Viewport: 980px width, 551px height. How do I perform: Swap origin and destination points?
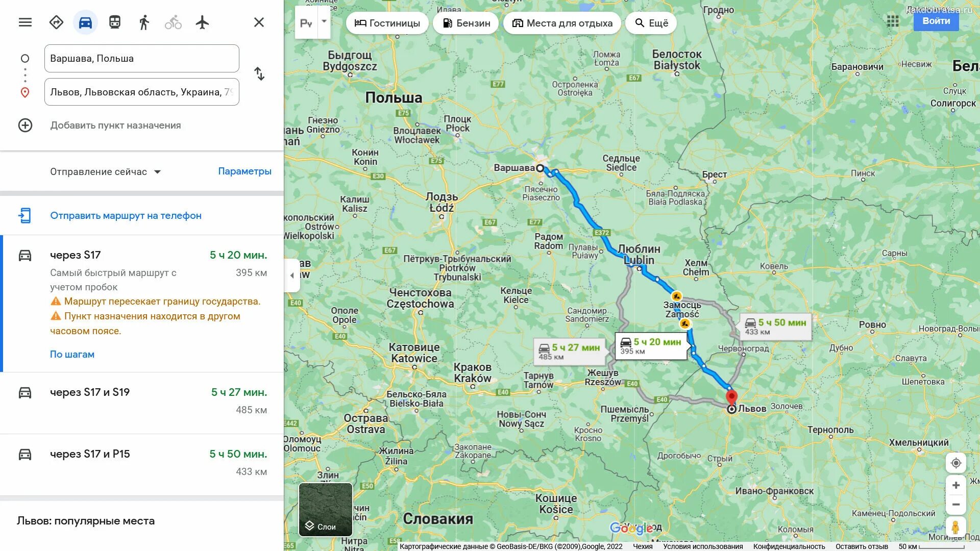259,74
